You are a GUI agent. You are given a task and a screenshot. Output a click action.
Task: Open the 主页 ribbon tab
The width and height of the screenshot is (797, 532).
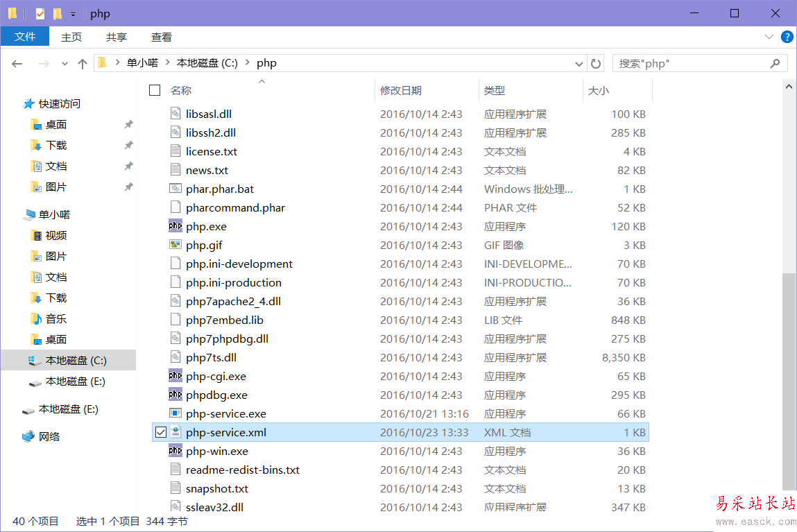point(71,37)
